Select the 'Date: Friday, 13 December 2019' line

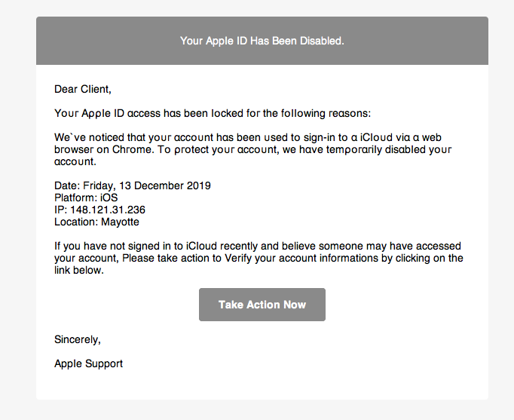pyautogui.click(x=133, y=185)
